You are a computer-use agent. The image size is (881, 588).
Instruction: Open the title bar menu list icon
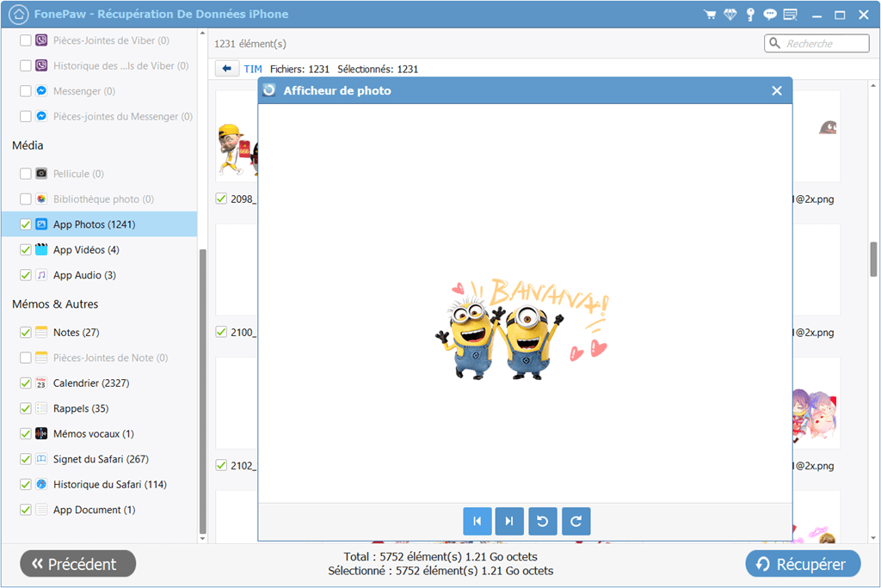point(791,15)
